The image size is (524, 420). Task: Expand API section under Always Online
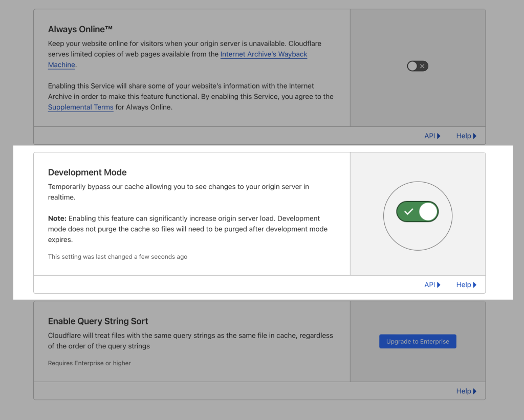click(432, 136)
